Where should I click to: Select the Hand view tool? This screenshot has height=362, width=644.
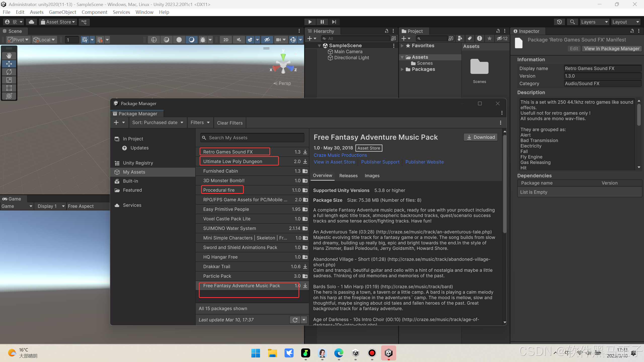[x=9, y=56]
